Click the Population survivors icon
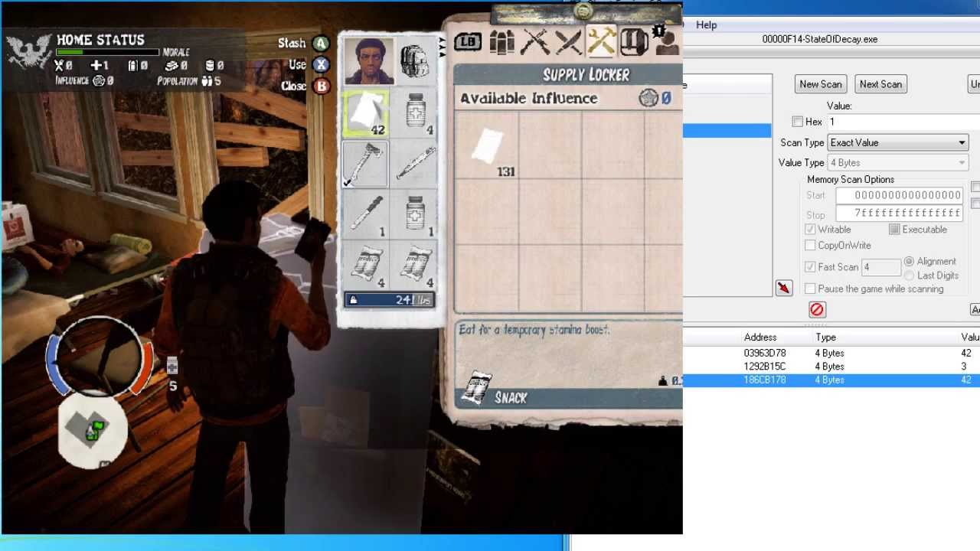980x551 pixels. (x=206, y=81)
